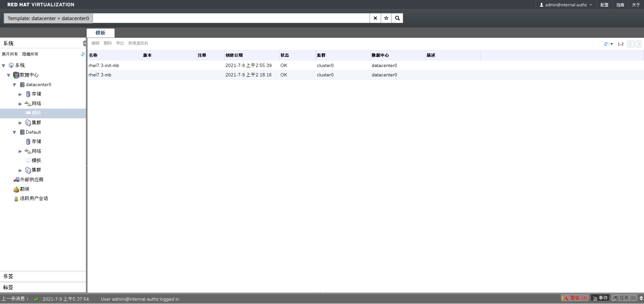Open the refresh interval dropdown arrow

point(611,44)
